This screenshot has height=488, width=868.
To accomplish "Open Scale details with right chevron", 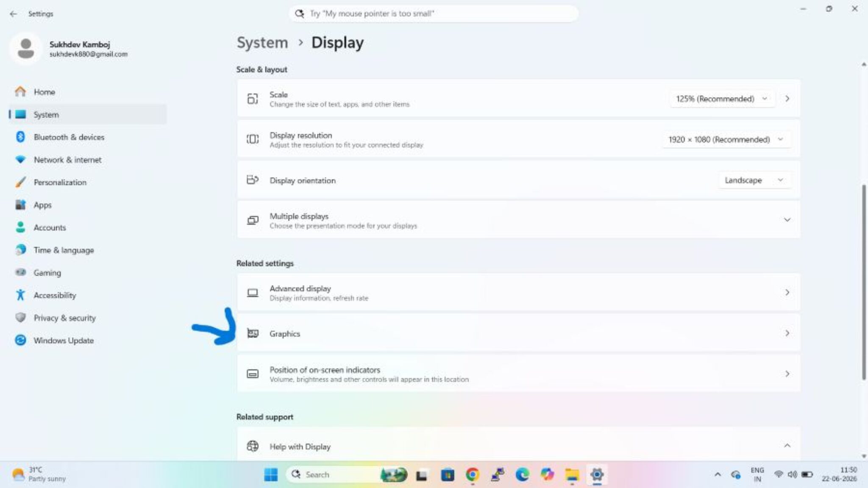I will [x=787, y=99].
